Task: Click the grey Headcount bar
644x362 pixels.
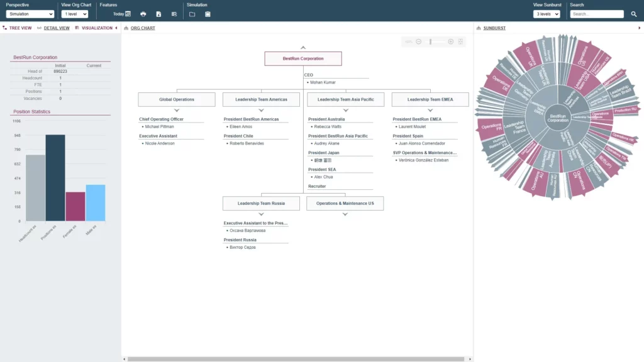Action: click(36, 188)
